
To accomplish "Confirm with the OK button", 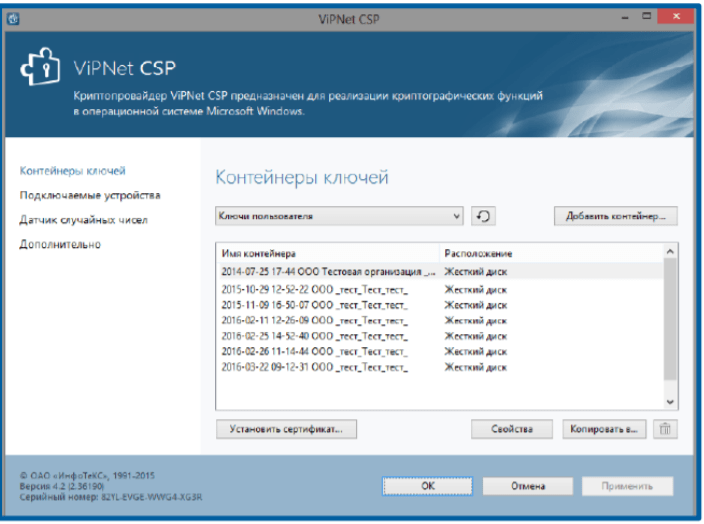I will coord(427,486).
